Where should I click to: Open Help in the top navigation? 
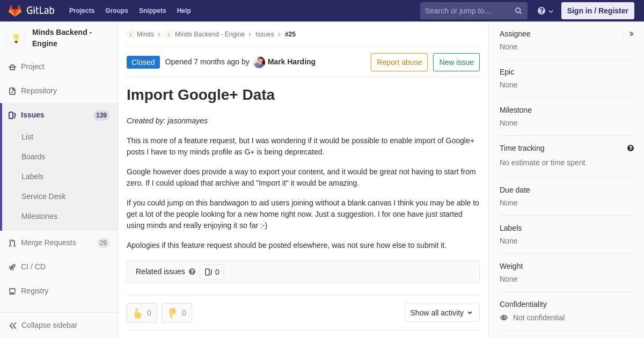tap(184, 11)
